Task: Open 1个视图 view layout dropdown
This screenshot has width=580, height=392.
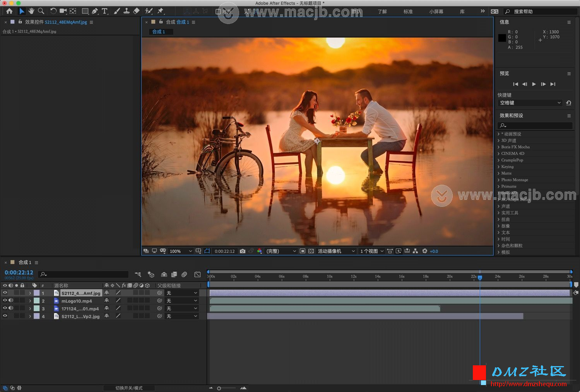Action: click(372, 251)
